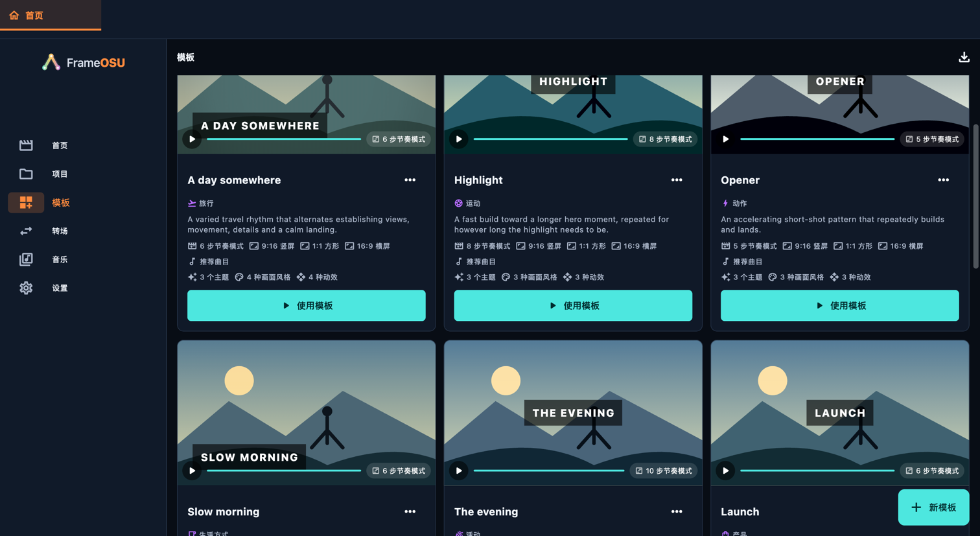Click the 8 步节奏模式 badge on Highlight preview
The height and width of the screenshot is (536, 980).
pyautogui.click(x=666, y=139)
